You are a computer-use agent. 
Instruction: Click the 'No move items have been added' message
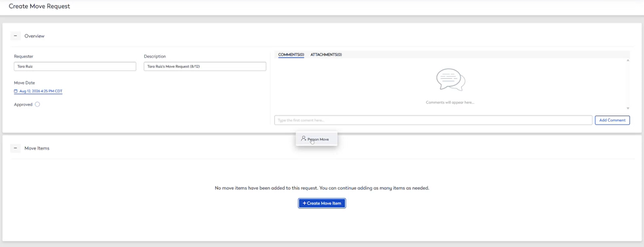pyautogui.click(x=322, y=188)
